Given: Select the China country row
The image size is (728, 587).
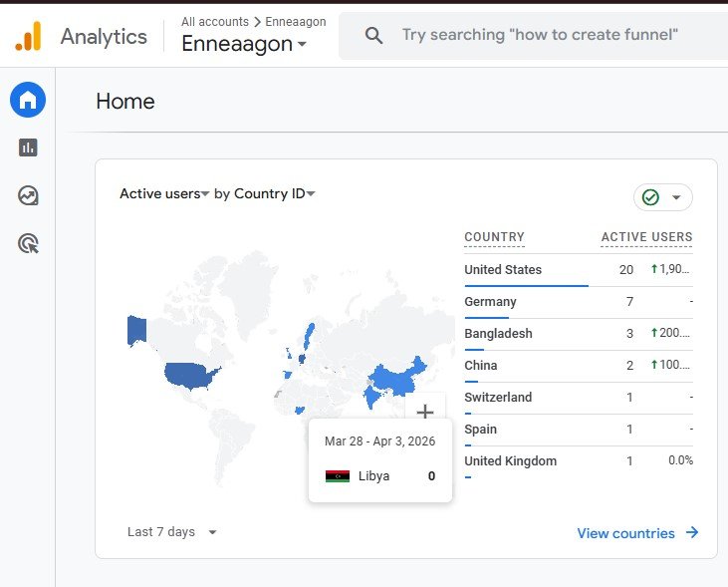Looking at the screenshot, I should click(579, 366).
